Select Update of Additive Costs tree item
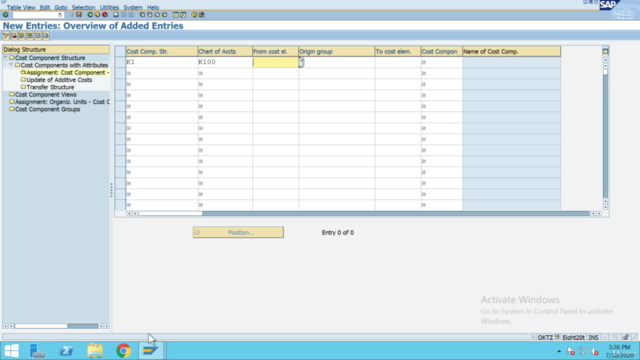Image resolution: width=640 pixels, height=360 pixels. coord(59,80)
